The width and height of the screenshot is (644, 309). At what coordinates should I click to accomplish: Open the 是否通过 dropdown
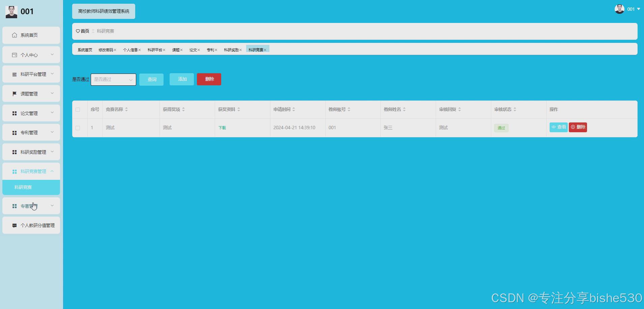pos(113,80)
